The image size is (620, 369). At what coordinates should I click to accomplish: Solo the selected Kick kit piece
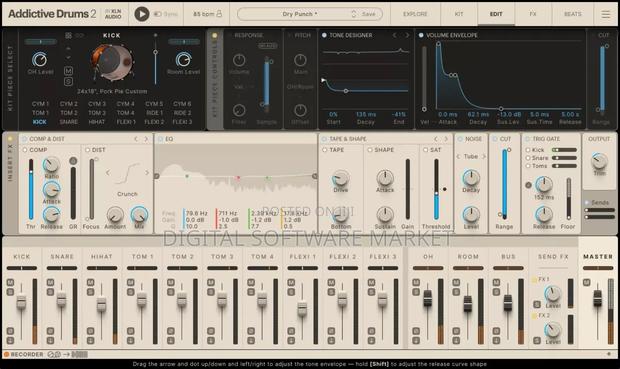tap(68, 81)
